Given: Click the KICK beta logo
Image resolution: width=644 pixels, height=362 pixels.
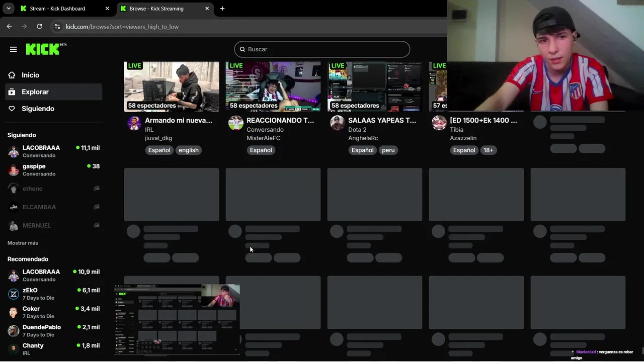Looking at the screenshot, I should tap(46, 49).
